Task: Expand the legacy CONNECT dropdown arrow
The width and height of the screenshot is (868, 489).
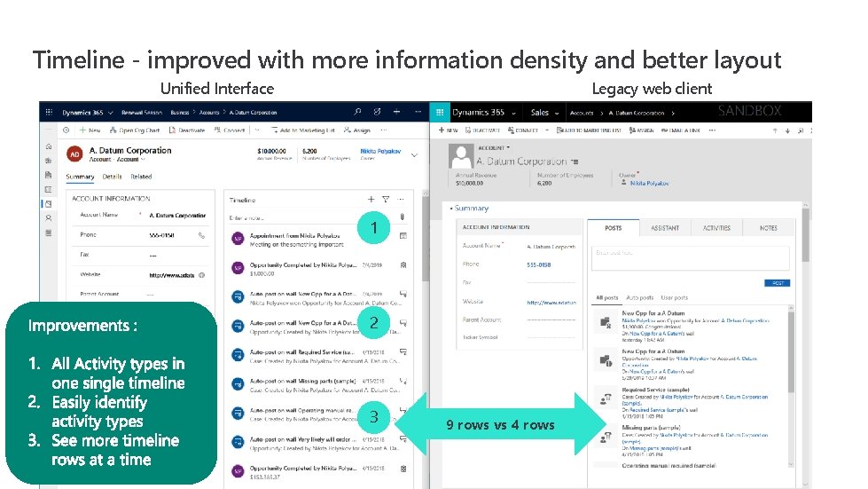Action: click(x=547, y=130)
